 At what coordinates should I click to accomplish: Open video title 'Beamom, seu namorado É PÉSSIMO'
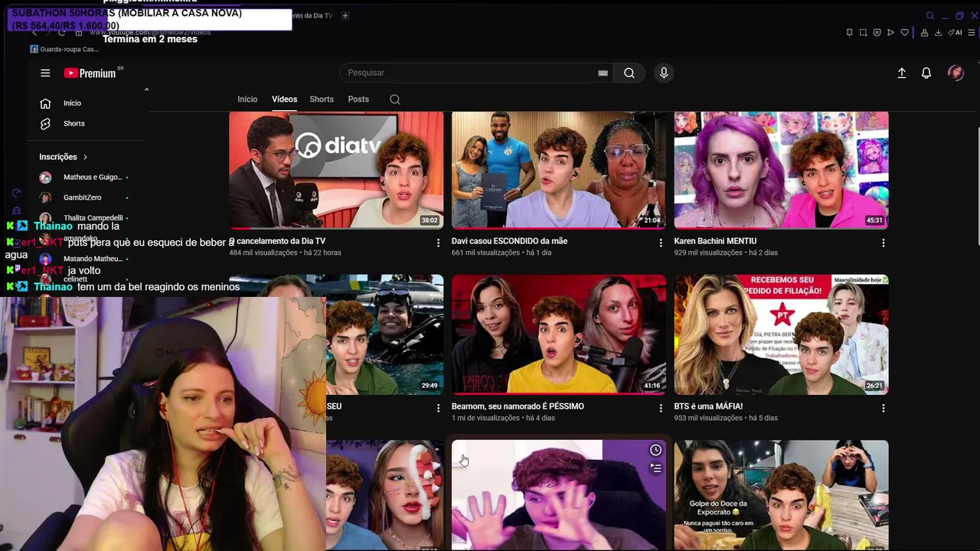click(518, 406)
